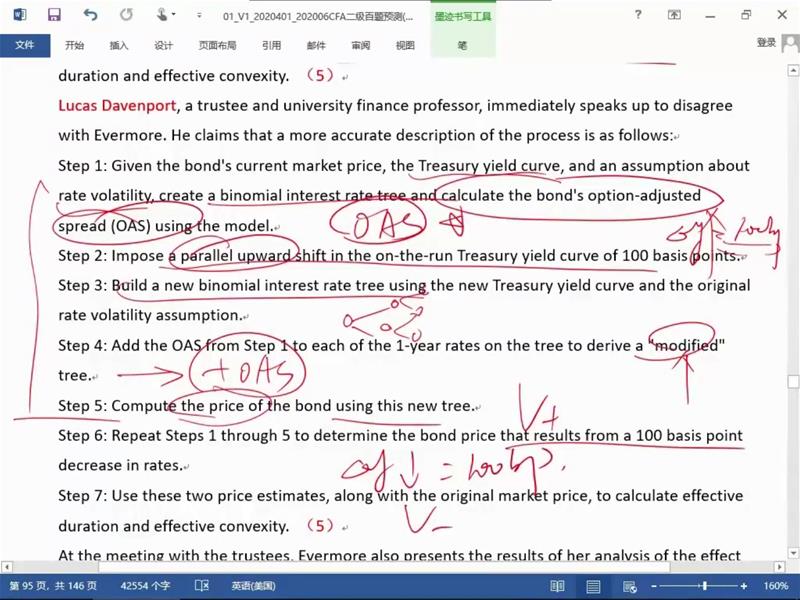
Task: Click horizontal scrollbar left arrow
Action: [6, 566]
